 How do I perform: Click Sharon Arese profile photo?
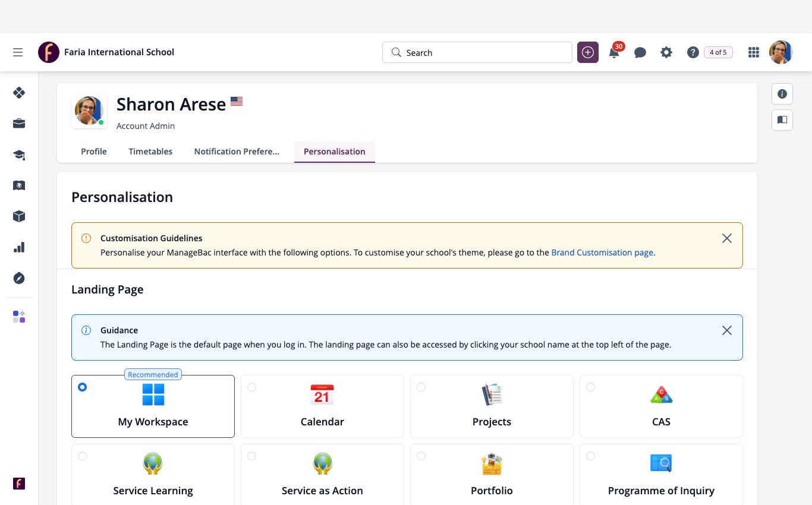click(x=89, y=111)
